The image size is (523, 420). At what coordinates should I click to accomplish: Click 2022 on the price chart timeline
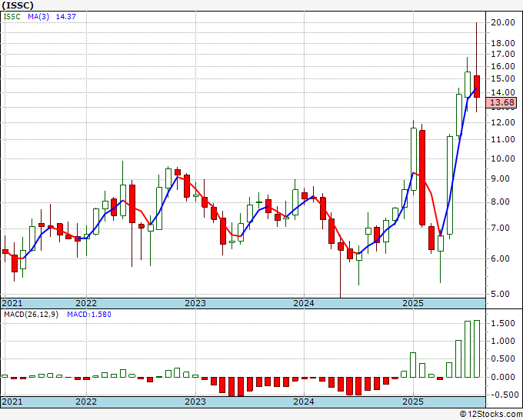click(x=86, y=303)
